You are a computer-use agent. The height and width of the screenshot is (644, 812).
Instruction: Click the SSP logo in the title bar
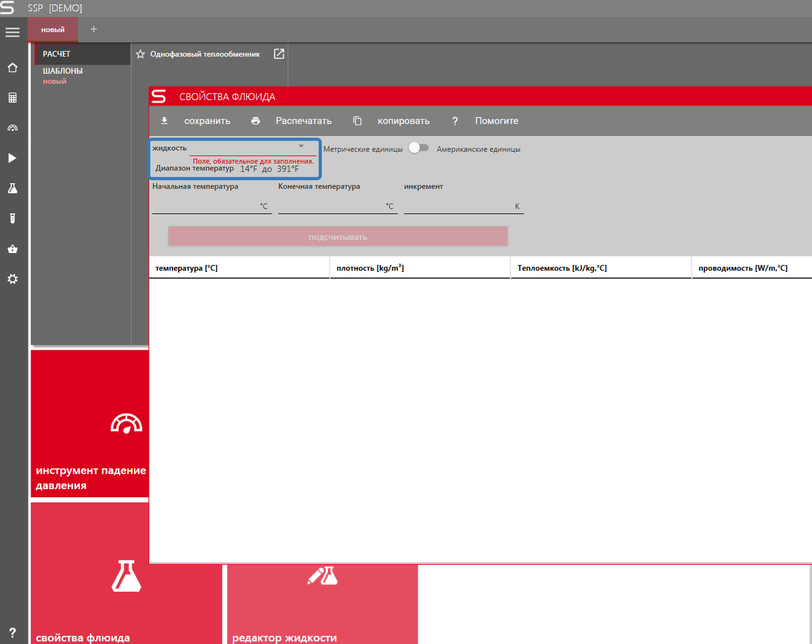[x=7, y=8]
